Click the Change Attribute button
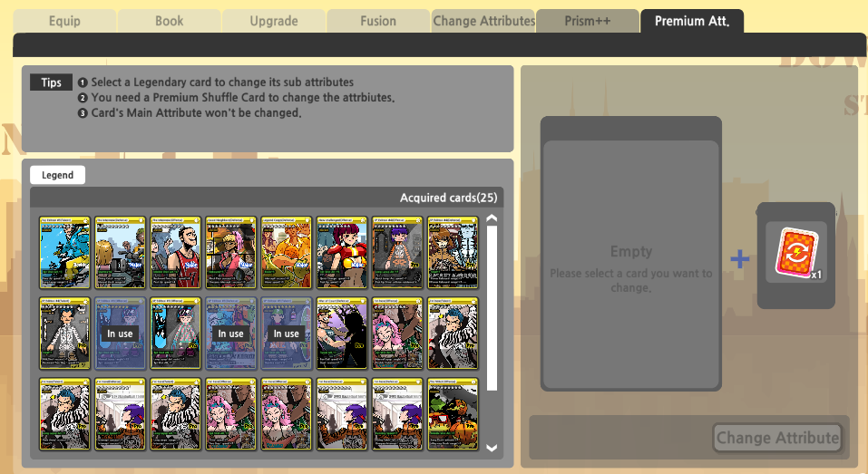The height and width of the screenshot is (474, 868). tap(778, 438)
